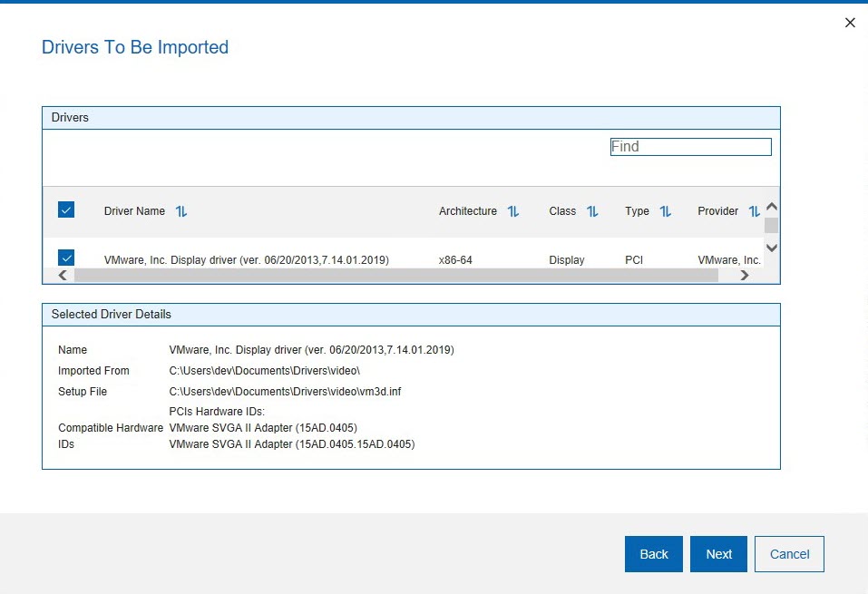The image size is (868, 594).
Task: Proceed by clicking Next
Action: 719,554
